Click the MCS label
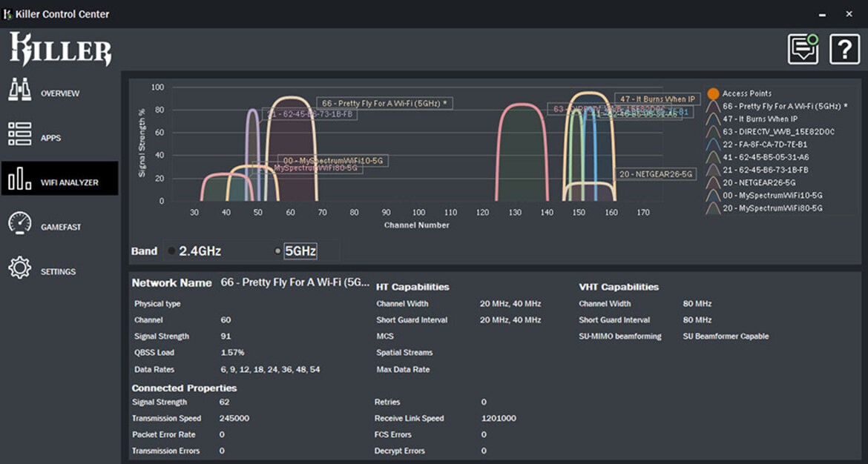This screenshot has width=868, height=464. (x=385, y=337)
